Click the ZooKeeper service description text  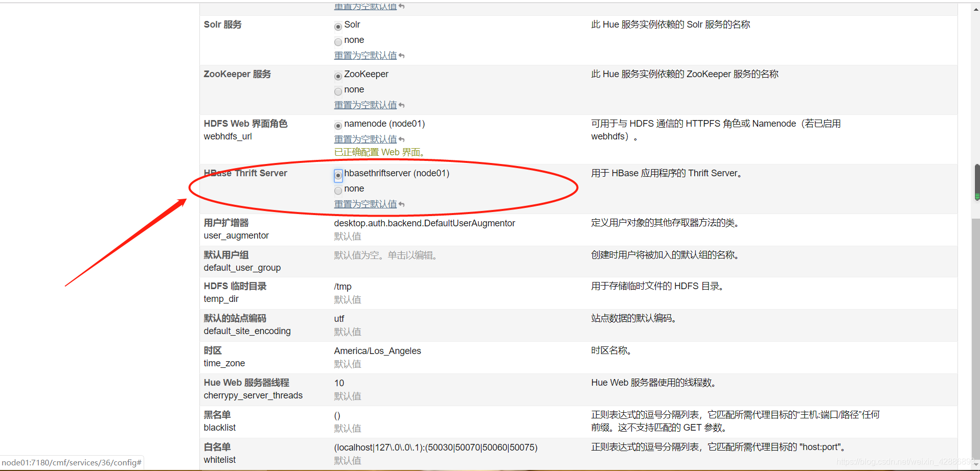click(x=685, y=74)
